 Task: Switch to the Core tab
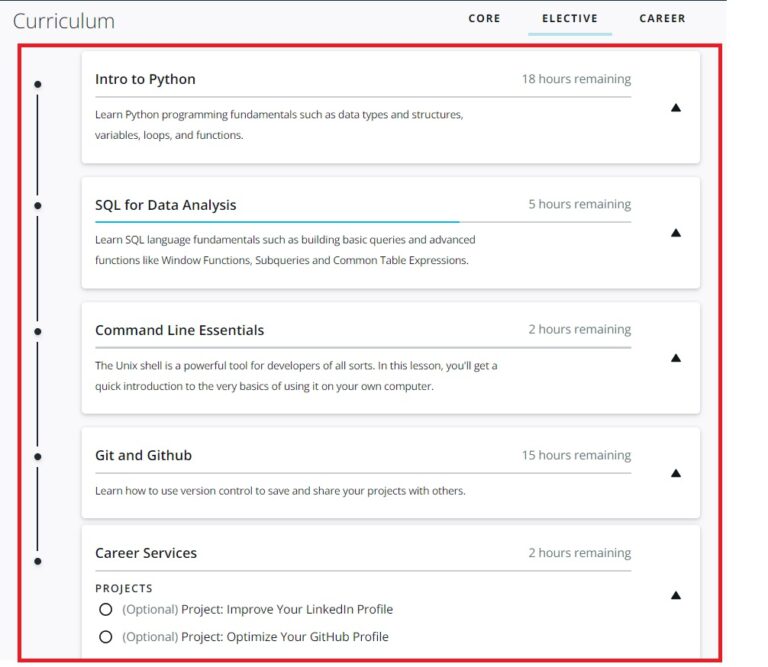click(484, 18)
